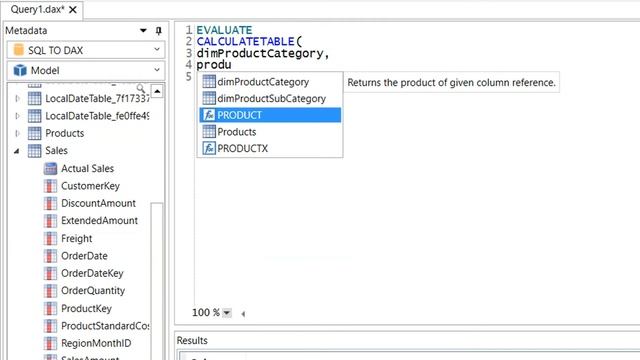The width and height of the screenshot is (640, 360).
Task: Choose dimProductSubCategory from the autocomplete list
Action: click(x=270, y=98)
